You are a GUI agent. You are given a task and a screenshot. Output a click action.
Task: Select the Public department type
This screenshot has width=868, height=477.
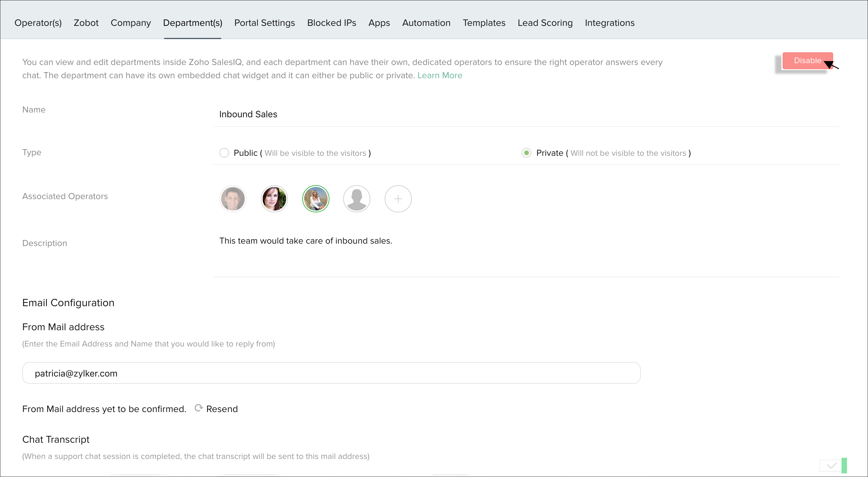224,153
